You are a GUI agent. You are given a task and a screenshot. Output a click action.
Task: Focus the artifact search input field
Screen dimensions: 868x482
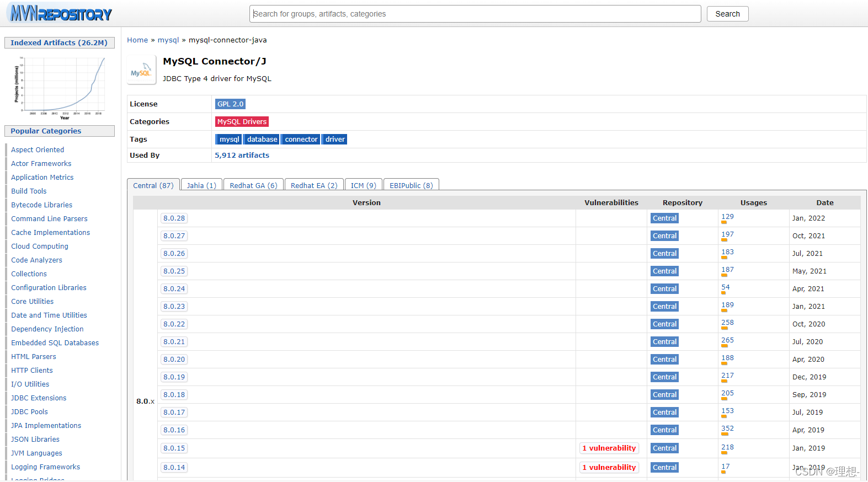coord(475,14)
